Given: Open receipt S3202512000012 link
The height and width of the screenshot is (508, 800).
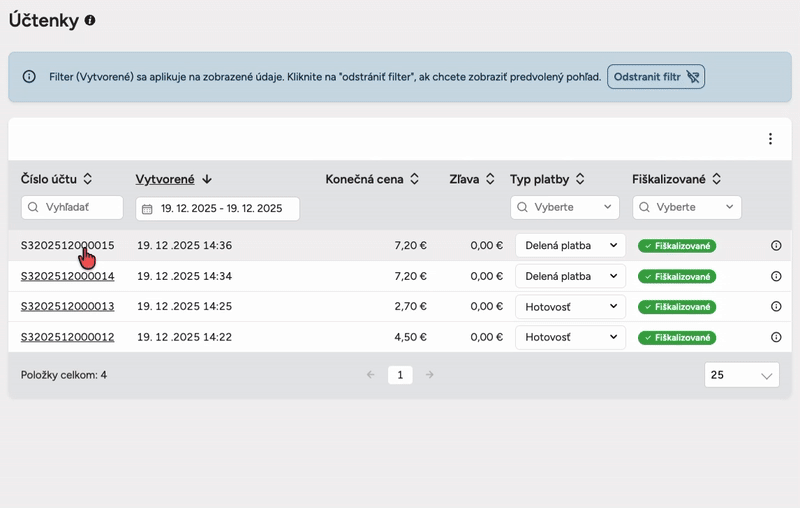Looking at the screenshot, I should [x=67, y=337].
